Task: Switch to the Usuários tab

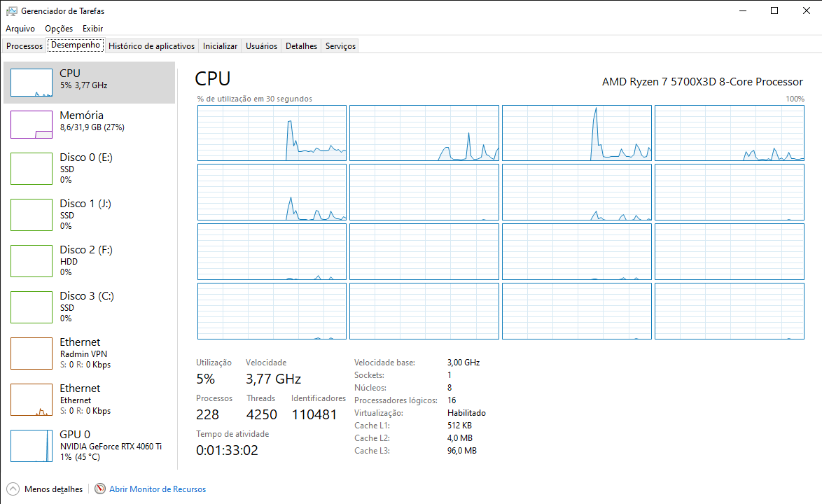Action: 262,46
